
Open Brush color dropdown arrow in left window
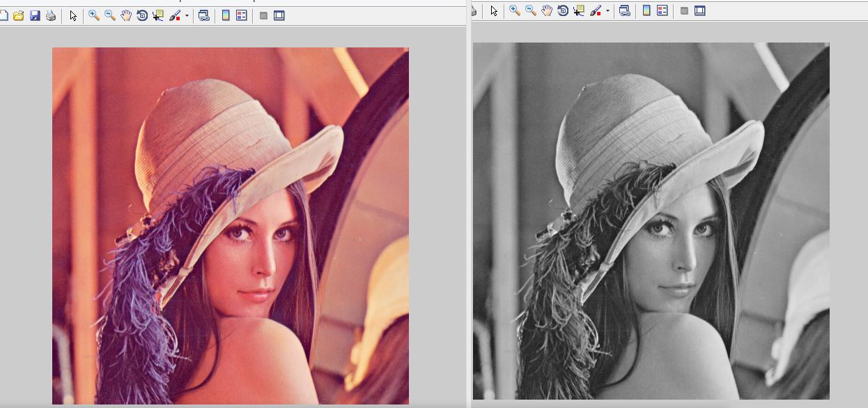click(187, 15)
